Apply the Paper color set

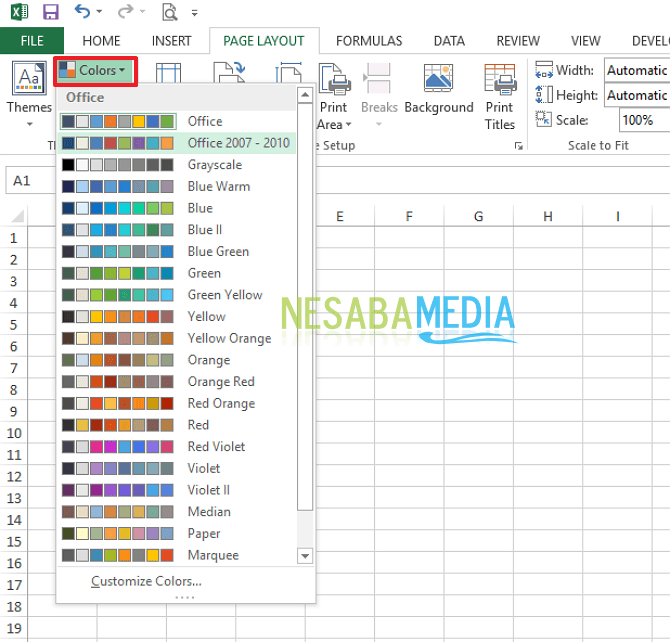pyautogui.click(x=176, y=533)
